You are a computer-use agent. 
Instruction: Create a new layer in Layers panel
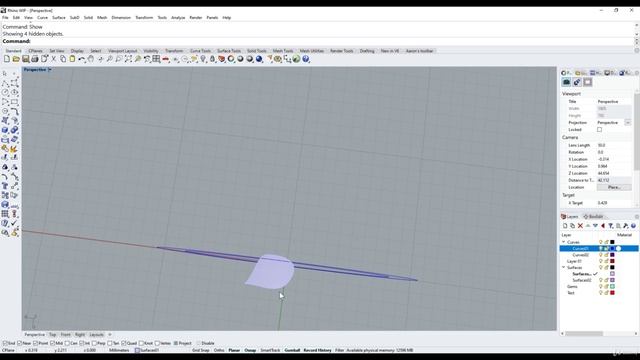[x=565, y=226]
